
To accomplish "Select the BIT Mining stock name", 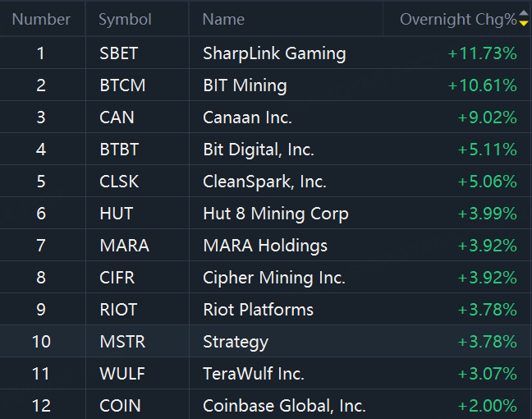I will [245, 85].
